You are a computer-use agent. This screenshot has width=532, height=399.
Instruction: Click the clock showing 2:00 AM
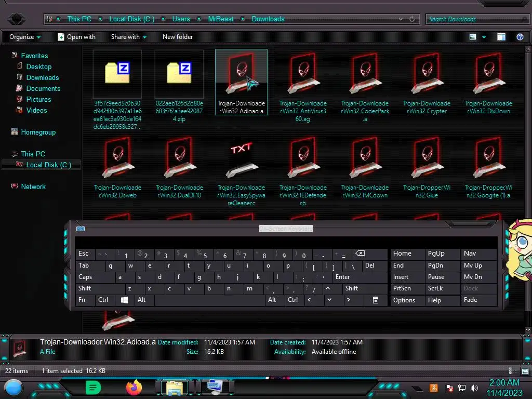pos(504,383)
